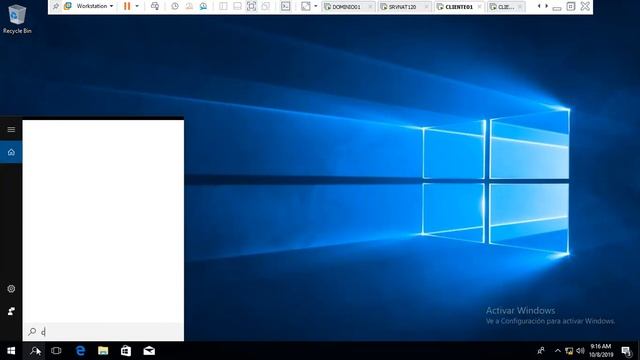Image resolution: width=640 pixels, height=360 pixels.
Task: Open the clock showing 9:16 AM
Action: tap(601, 351)
